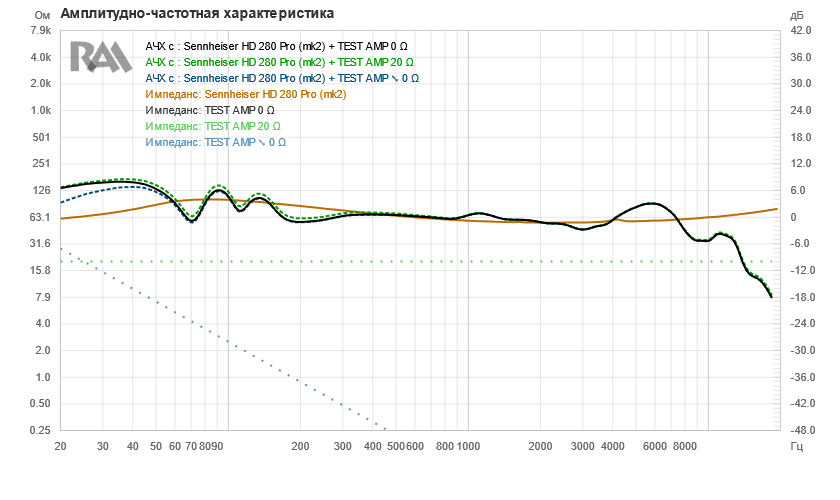Click the chart title 'Амплитудно-частотная характеристика'
Image resolution: width=840 pixels, height=500 pixels.
[197, 13]
